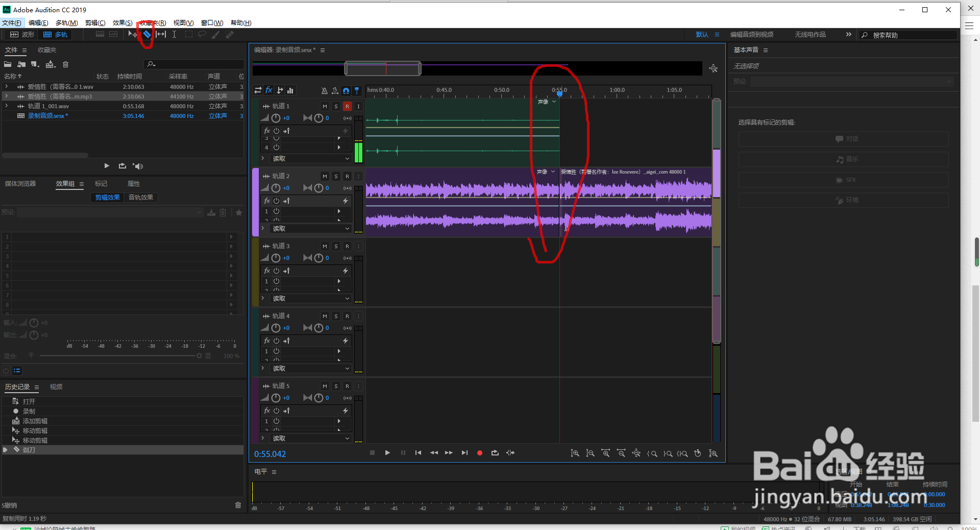Click zoom navigator fit icon
Screen dimensions: 980x530
(713, 68)
